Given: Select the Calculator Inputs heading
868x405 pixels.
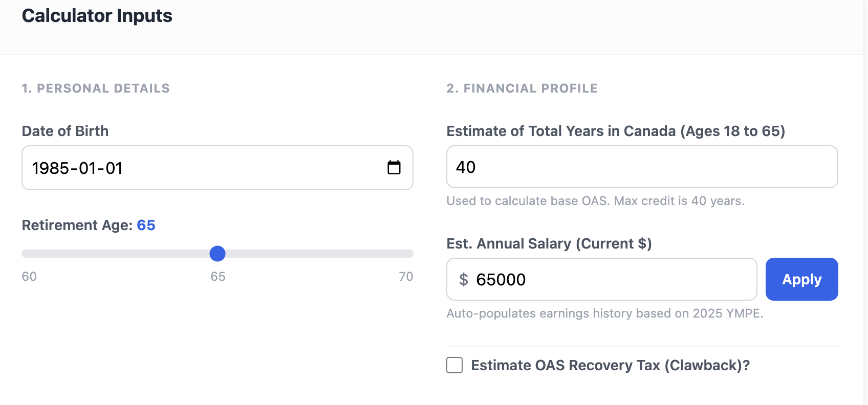Looking at the screenshot, I should 97,16.
